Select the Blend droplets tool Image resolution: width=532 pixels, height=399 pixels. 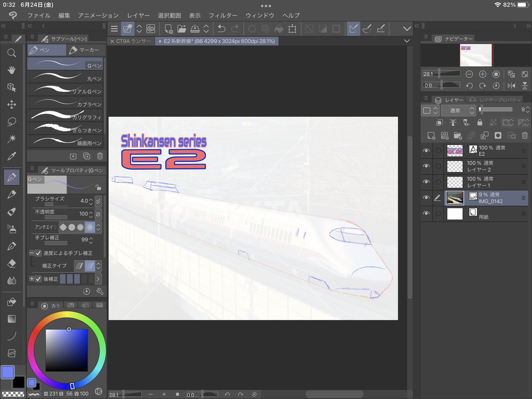pos(12,281)
